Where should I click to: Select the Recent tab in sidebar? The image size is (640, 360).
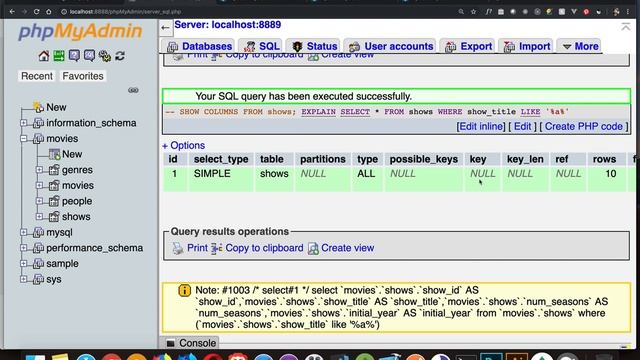[37, 76]
